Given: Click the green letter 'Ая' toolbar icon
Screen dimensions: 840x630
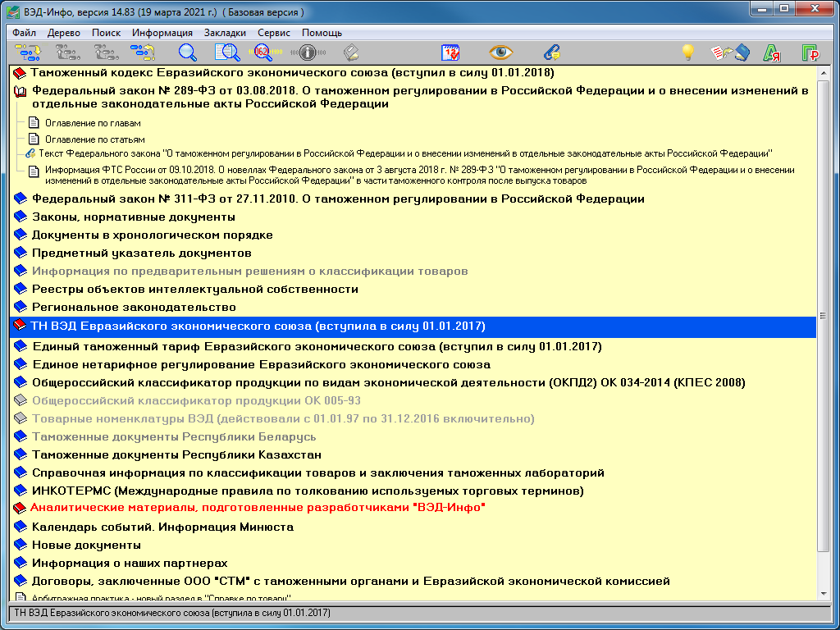Looking at the screenshot, I should point(771,52).
